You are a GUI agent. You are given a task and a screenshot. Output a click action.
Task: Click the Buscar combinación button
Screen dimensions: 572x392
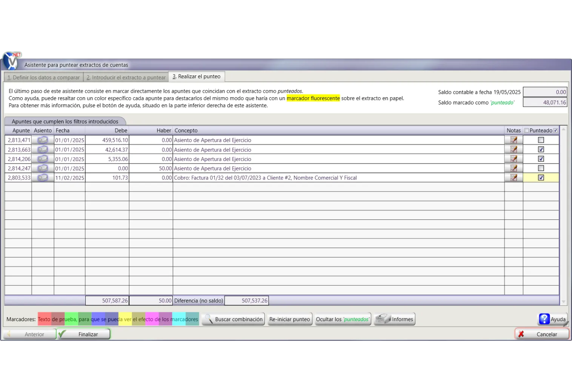(x=233, y=319)
